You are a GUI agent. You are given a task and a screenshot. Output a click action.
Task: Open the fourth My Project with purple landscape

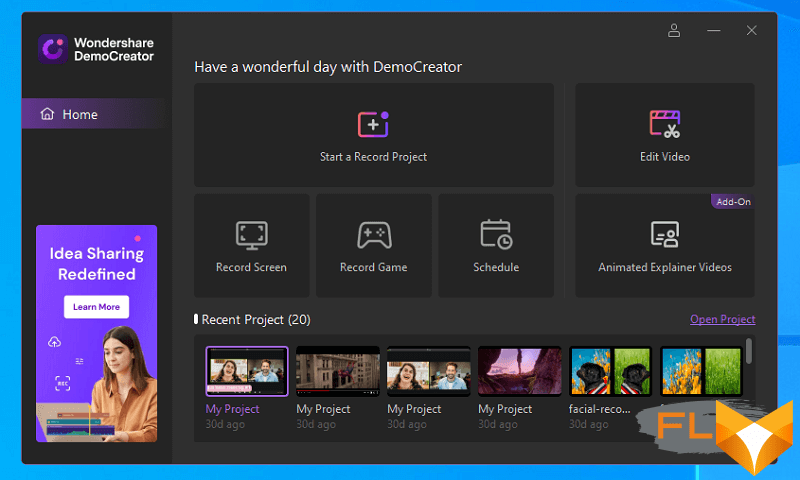click(519, 372)
